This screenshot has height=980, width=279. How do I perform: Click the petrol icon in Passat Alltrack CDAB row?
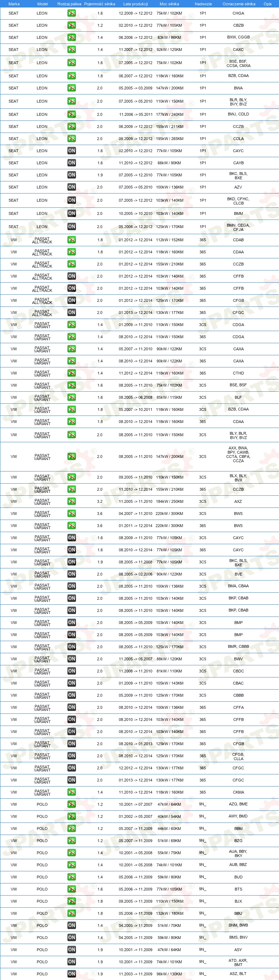[72, 240]
